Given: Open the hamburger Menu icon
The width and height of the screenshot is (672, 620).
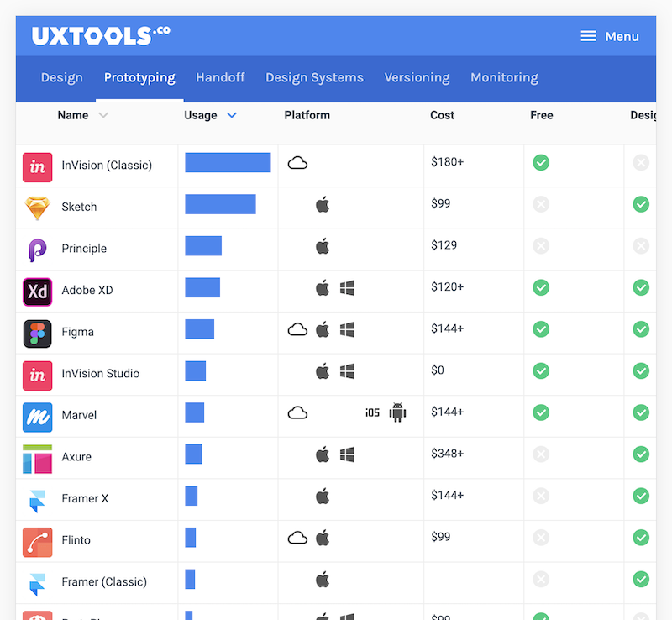Looking at the screenshot, I should coord(589,36).
